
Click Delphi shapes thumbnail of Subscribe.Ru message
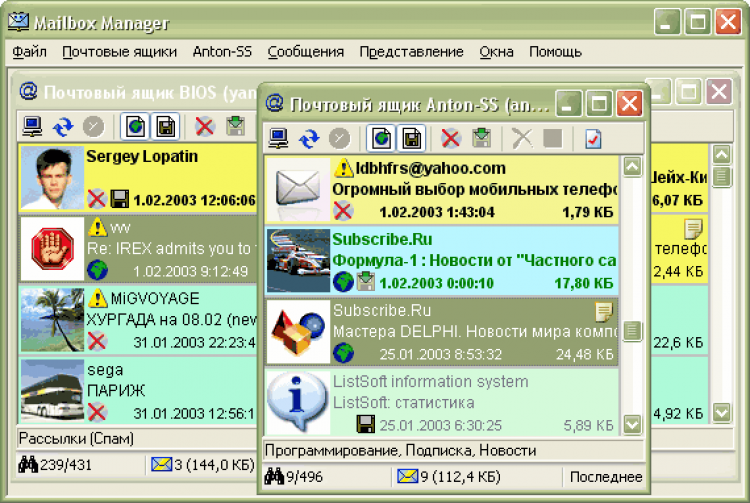(298, 332)
